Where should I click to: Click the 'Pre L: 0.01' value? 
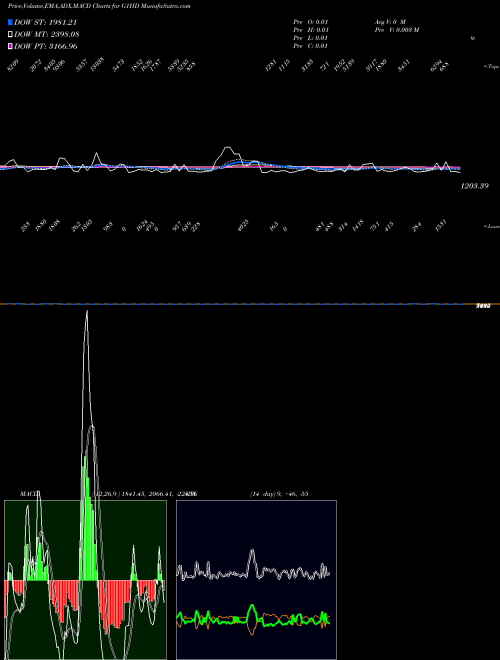(x=311, y=38)
